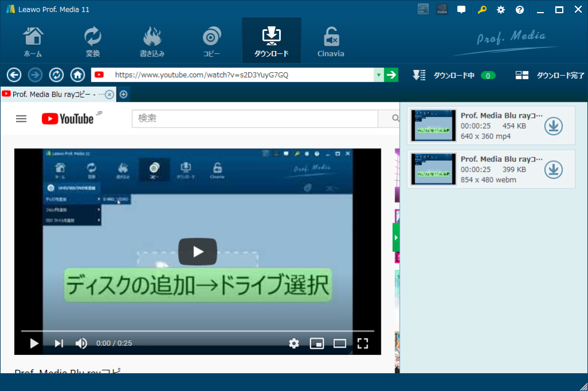The height and width of the screenshot is (391, 588).
Task: Open the コピー (Copy) module
Action: [x=211, y=41]
